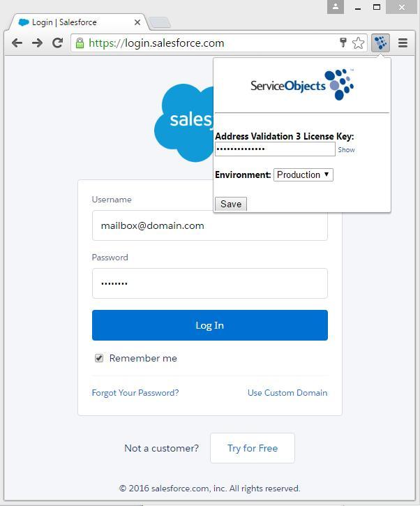Click the blue Log In button
The image size is (420, 506).
[x=210, y=325]
